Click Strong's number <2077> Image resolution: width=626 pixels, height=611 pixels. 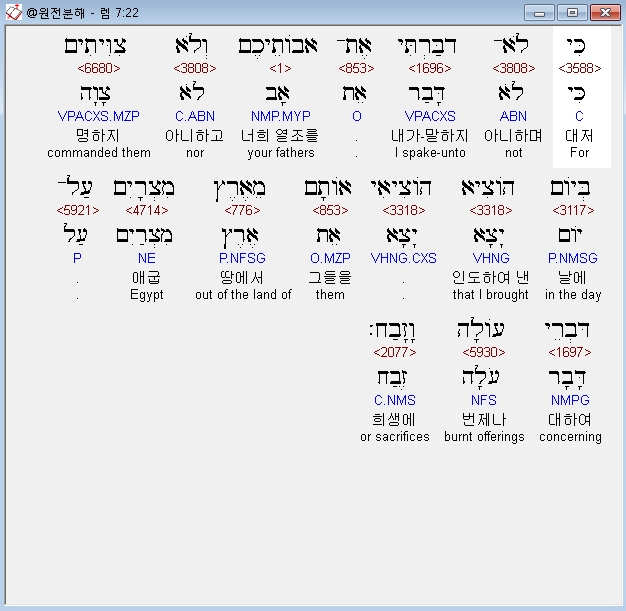(x=395, y=352)
